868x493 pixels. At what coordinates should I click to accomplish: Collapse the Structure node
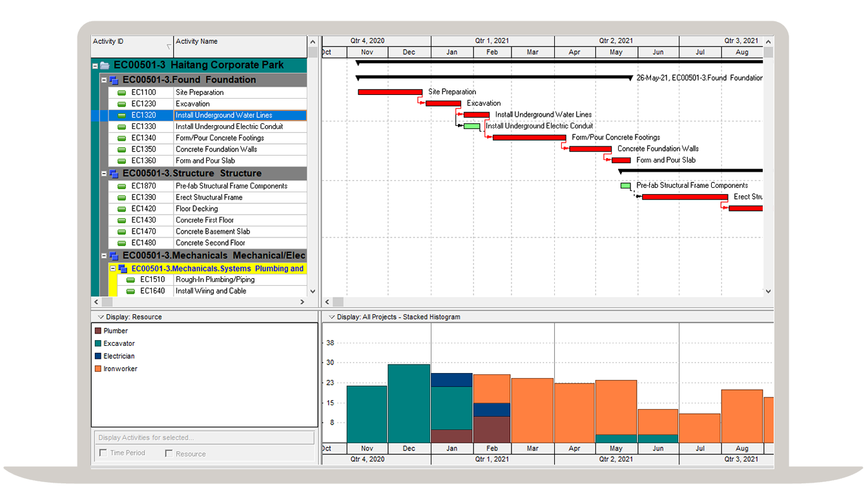click(x=103, y=173)
